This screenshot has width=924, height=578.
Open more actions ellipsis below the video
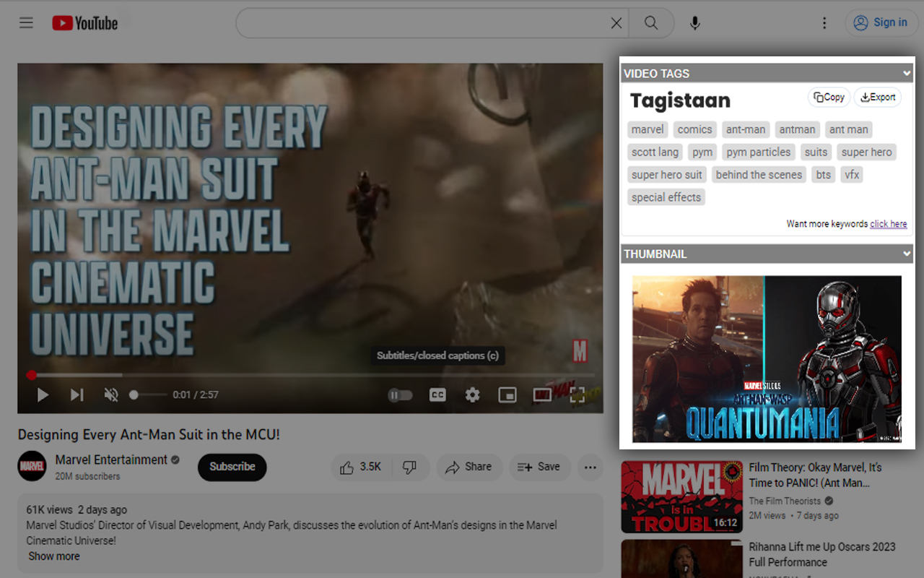point(590,467)
